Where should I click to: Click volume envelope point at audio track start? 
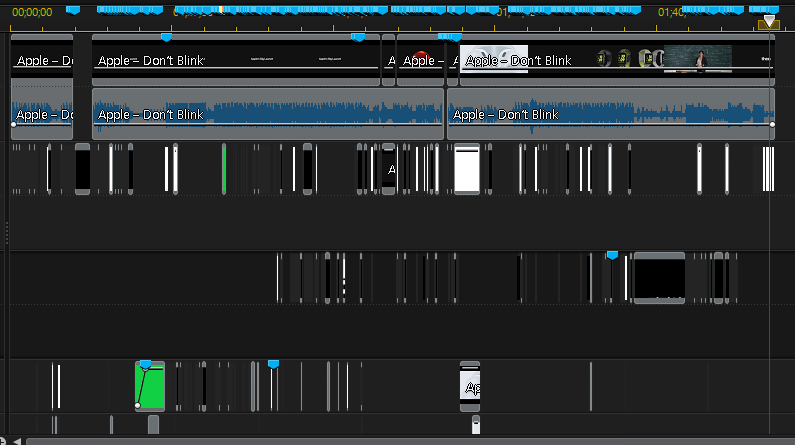pyautogui.click(x=14, y=124)
